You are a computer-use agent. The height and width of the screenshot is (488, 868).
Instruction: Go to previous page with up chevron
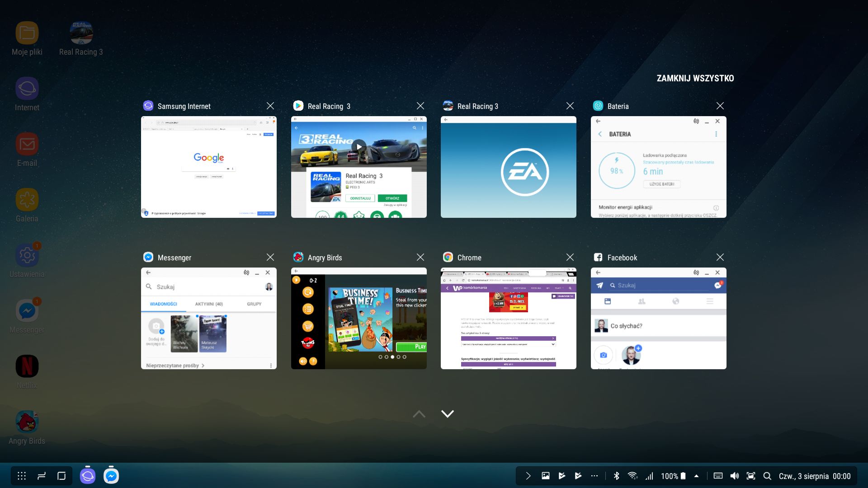pyautogui.click(x=419, y=413)
